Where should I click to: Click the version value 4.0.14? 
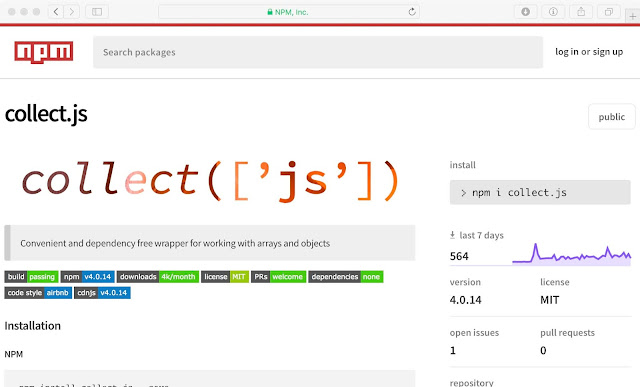[466, 300]
